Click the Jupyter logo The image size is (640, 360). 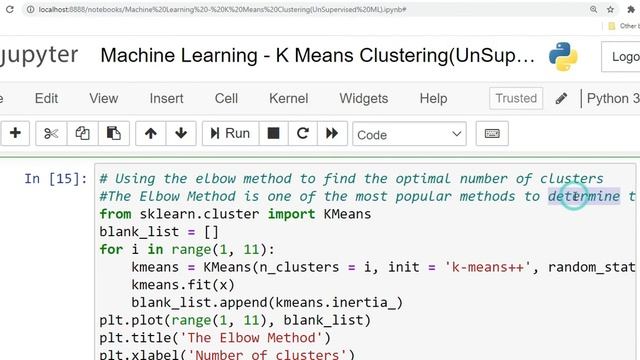tap(39, 55)
